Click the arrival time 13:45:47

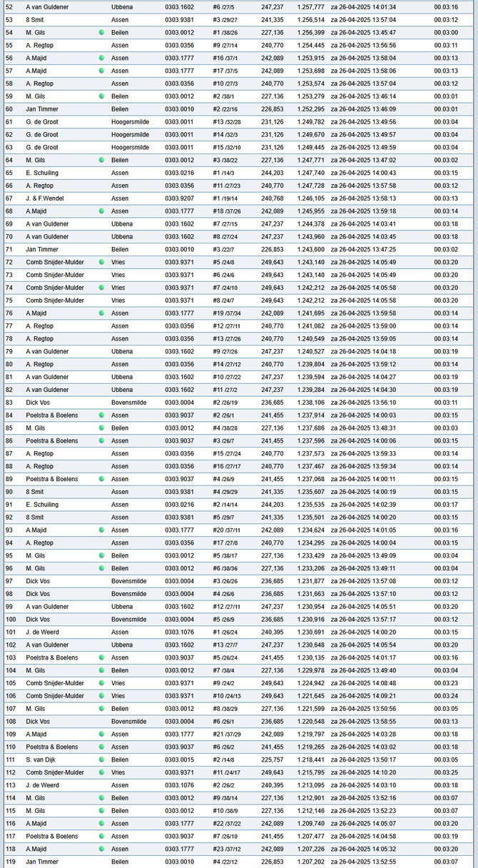pos(385,33)
